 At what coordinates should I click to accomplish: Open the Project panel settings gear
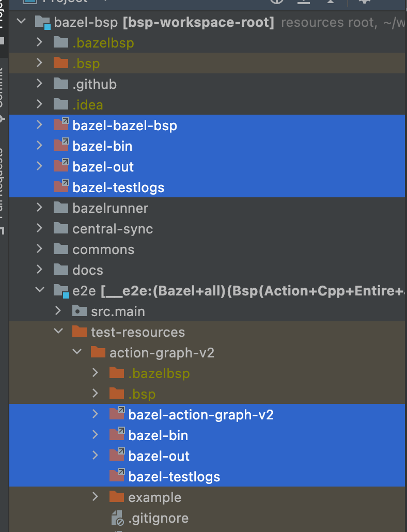click(365, 3)
